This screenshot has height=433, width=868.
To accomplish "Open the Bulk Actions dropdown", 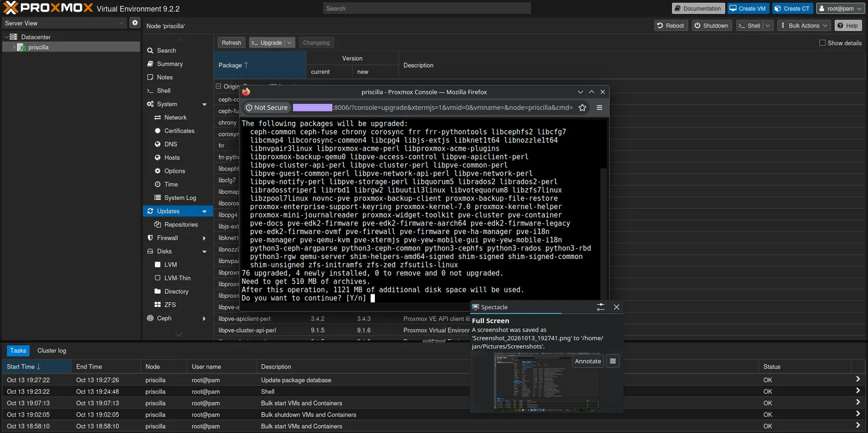I will (x=804, y=25).
